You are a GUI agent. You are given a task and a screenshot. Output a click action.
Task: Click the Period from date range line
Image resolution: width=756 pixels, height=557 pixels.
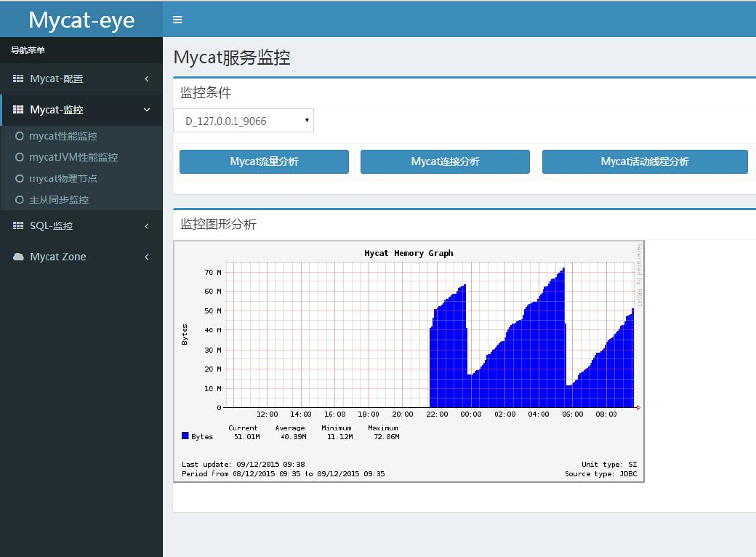pos(283,474)
